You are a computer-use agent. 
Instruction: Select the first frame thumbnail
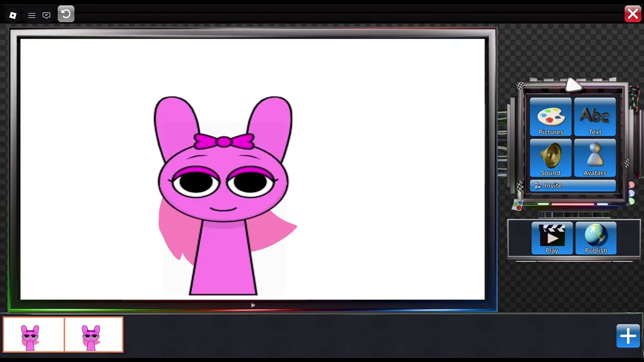click(33, 334)
